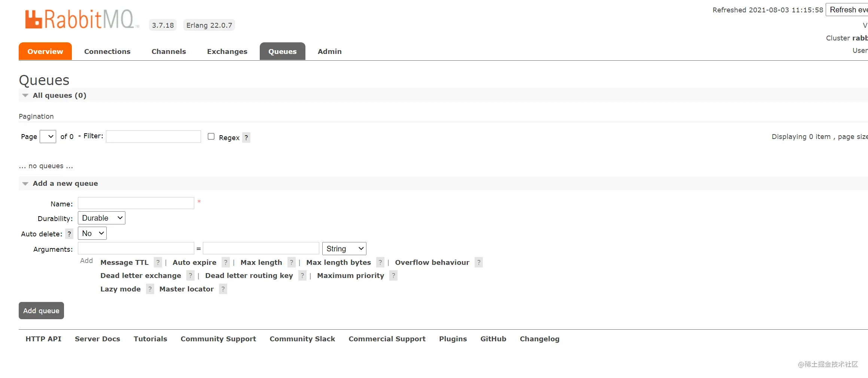This screenshot has width=868, height=378.
Task: Add Maximum priority argument
Action: (x=351, y=276)
